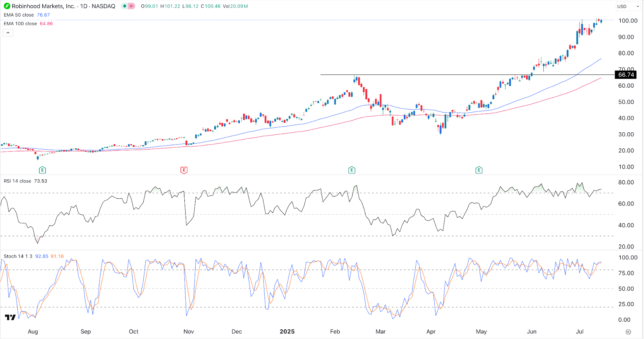Select the EMA 50 close legend
Viewport: 644px width, 339px height.
pos(19,15)
